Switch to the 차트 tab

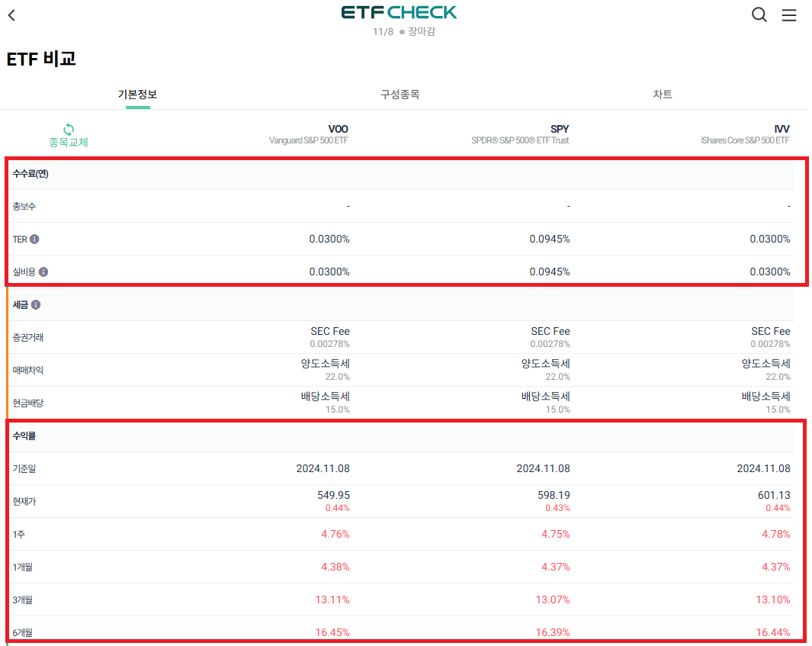pos(663,95)
